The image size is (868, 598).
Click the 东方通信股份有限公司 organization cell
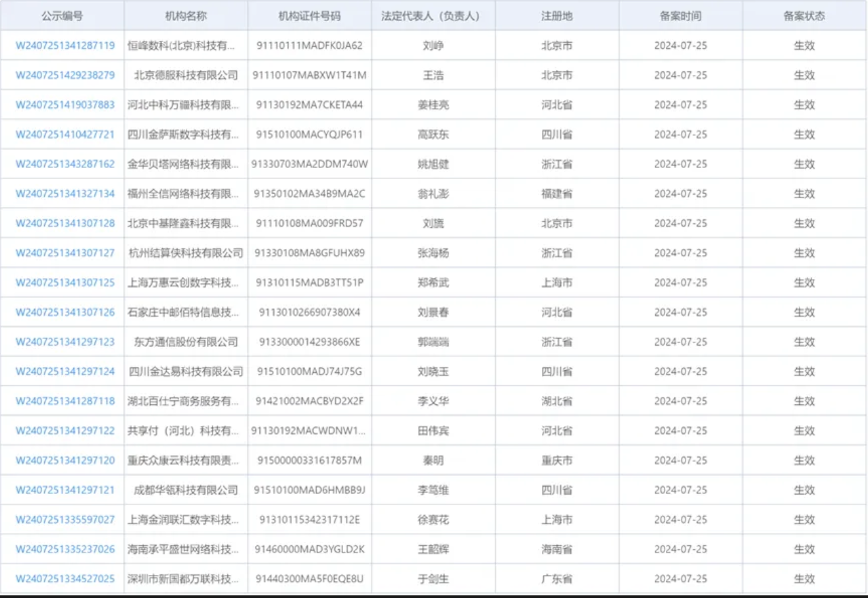point(186,342)
